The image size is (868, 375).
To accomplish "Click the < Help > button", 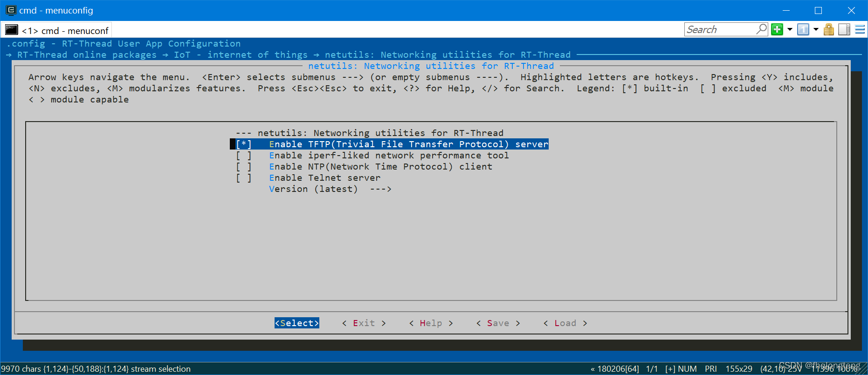I will tap(431, 323).
